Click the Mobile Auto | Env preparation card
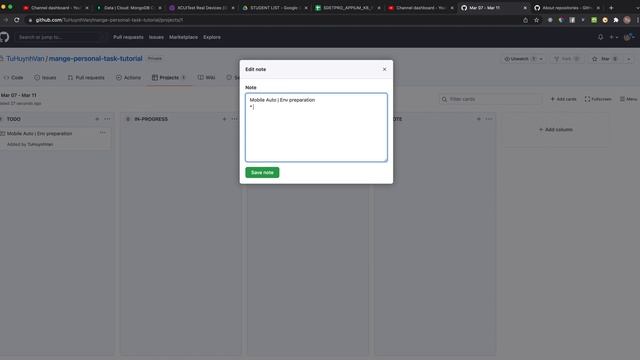640x360 pixels. click(x=55, y=138)
